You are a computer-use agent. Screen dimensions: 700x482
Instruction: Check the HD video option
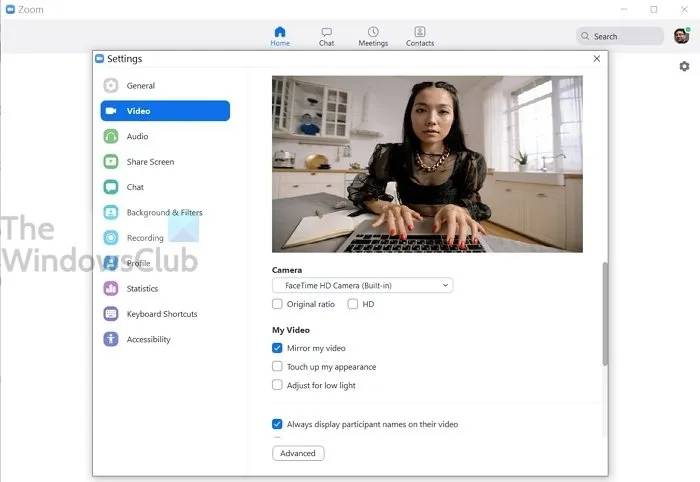coord(353,304)
